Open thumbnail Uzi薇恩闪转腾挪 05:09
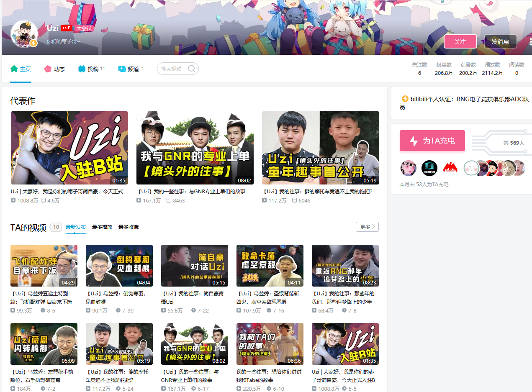Image resolution: width=532 pixels, height=392 pixels. coord(44,344)
